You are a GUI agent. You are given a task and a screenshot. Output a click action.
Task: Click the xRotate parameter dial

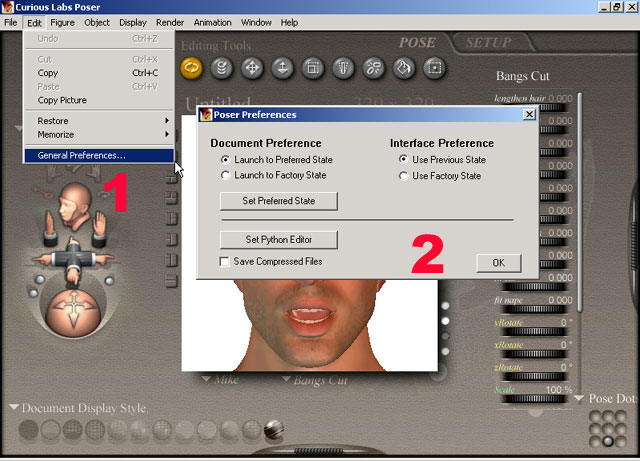(x=534, y=354)
